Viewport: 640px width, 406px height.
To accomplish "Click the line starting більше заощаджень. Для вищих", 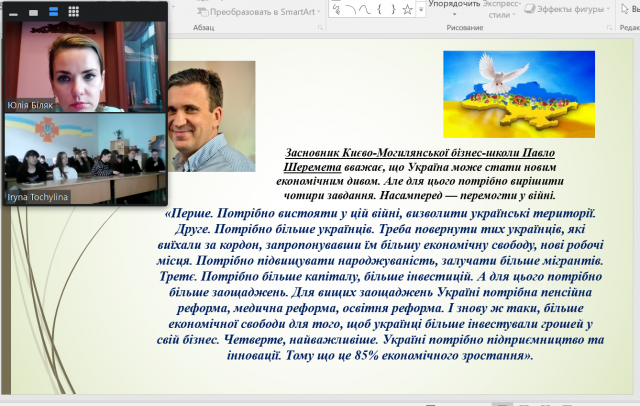I will click(380, 293).
